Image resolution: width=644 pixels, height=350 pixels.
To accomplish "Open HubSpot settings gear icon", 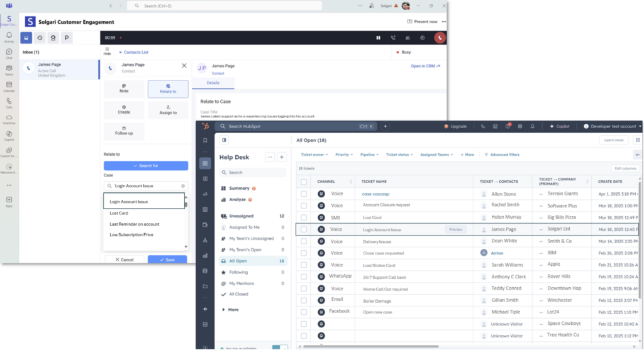I will (520, 126).
